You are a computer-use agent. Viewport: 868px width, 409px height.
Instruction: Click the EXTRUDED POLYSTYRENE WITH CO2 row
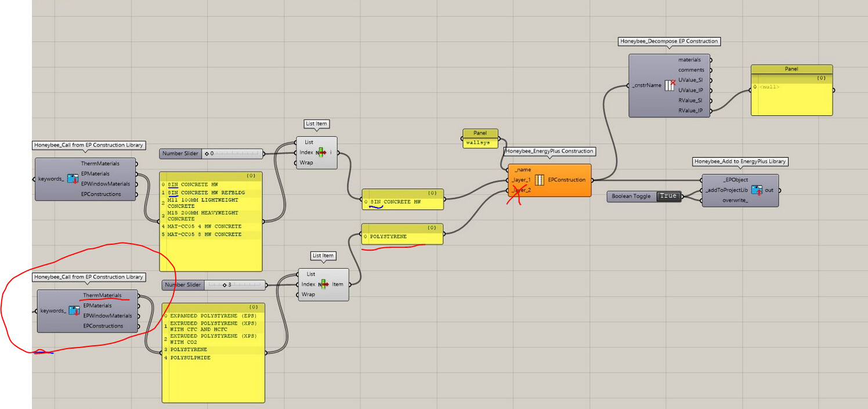click(x=214, y=339)
